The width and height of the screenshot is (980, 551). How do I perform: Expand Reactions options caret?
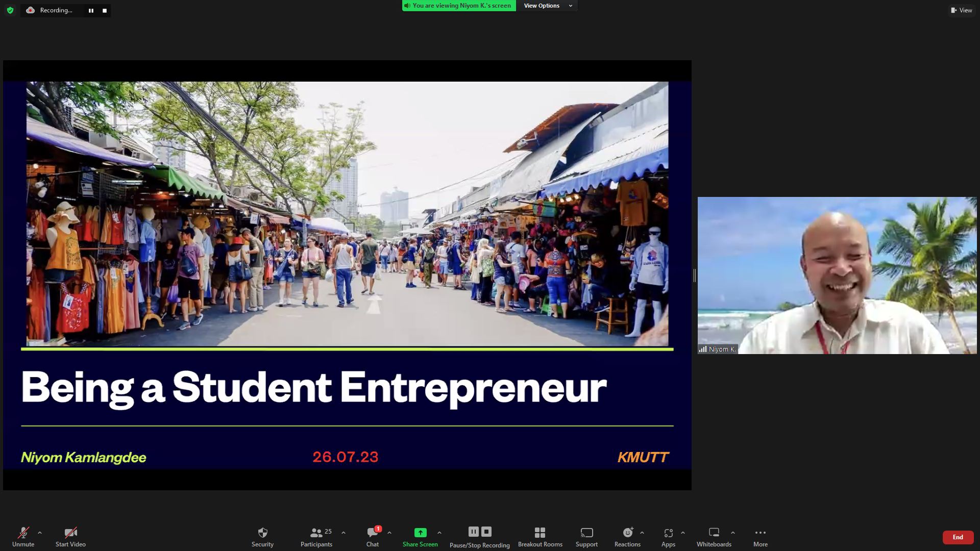642,533
